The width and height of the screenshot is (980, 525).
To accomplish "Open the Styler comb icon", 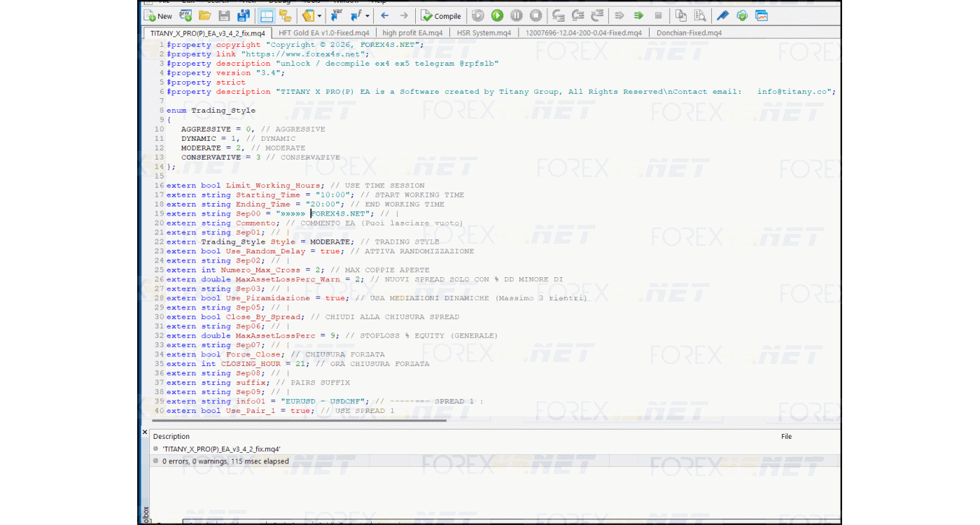I will pos(722,15).
